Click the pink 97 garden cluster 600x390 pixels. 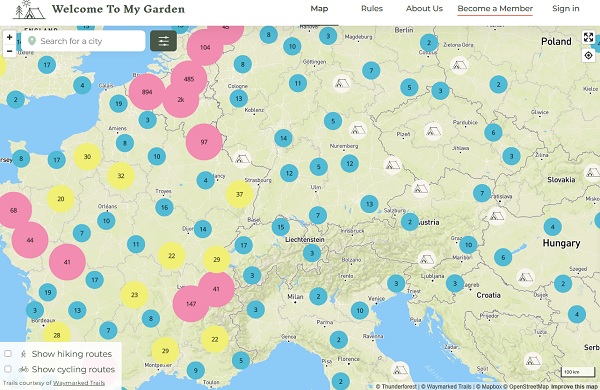point(204,142)
